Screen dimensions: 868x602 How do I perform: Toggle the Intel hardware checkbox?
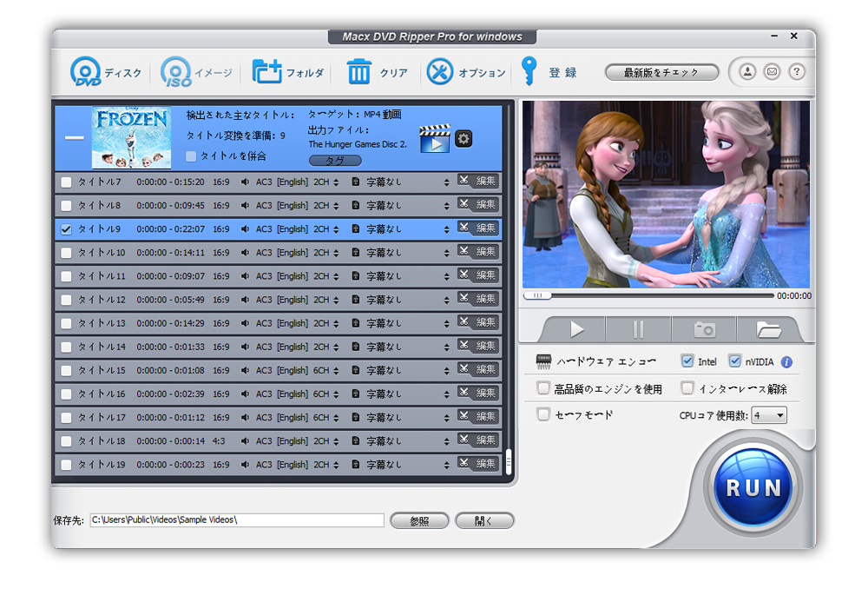(x=687, y=361)
